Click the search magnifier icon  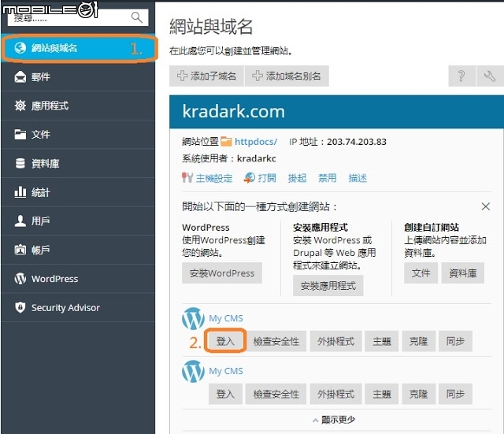point(136,17)
